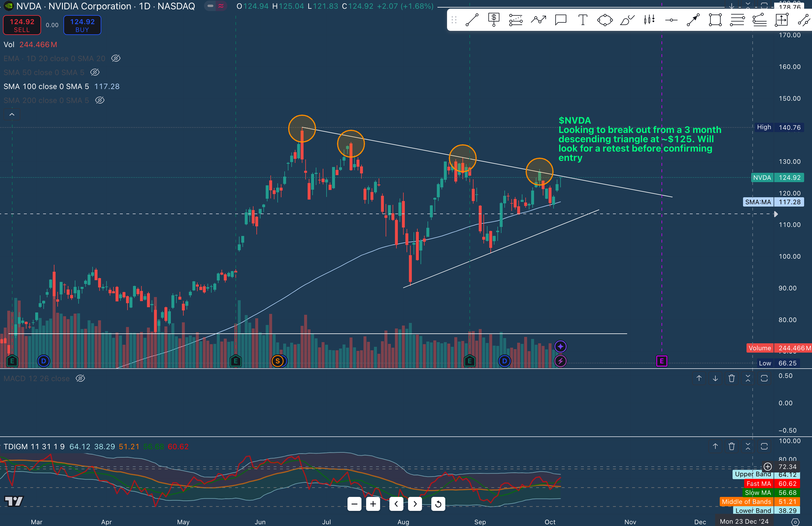812x526 pixels.
Task: Select the Path arrow drawing tool
Action: [538, 20]
